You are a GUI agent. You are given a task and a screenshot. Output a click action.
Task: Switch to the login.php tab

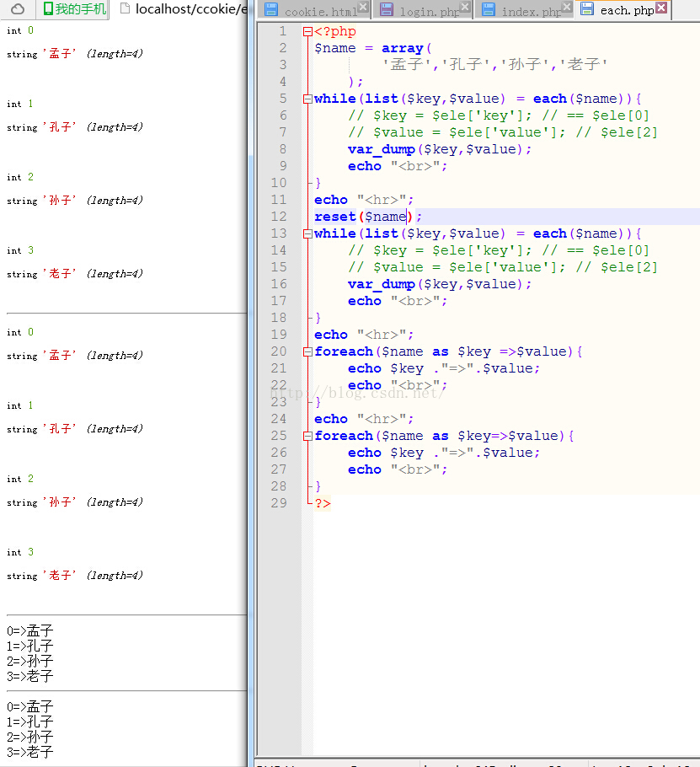point(430,12)
